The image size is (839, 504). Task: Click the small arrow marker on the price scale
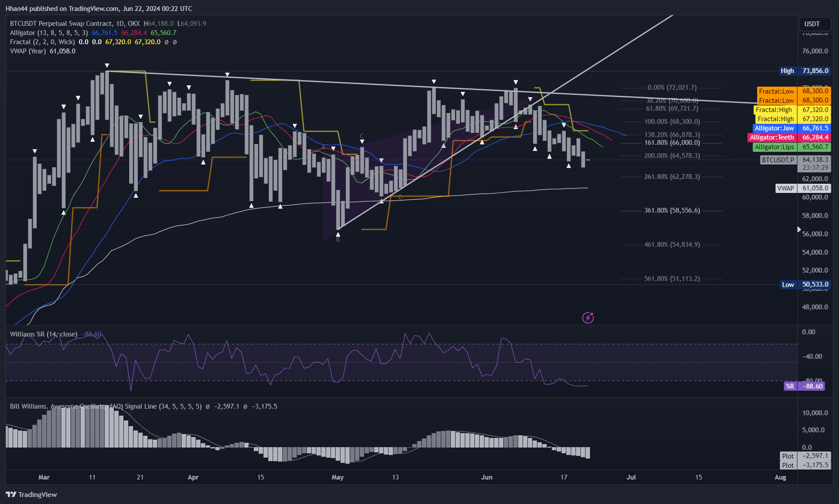[x=799, y=229]
